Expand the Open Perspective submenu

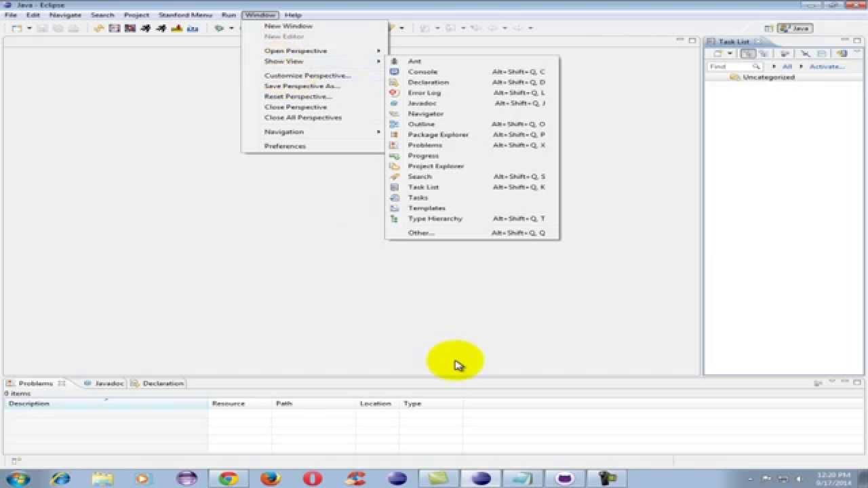point(315,51)
